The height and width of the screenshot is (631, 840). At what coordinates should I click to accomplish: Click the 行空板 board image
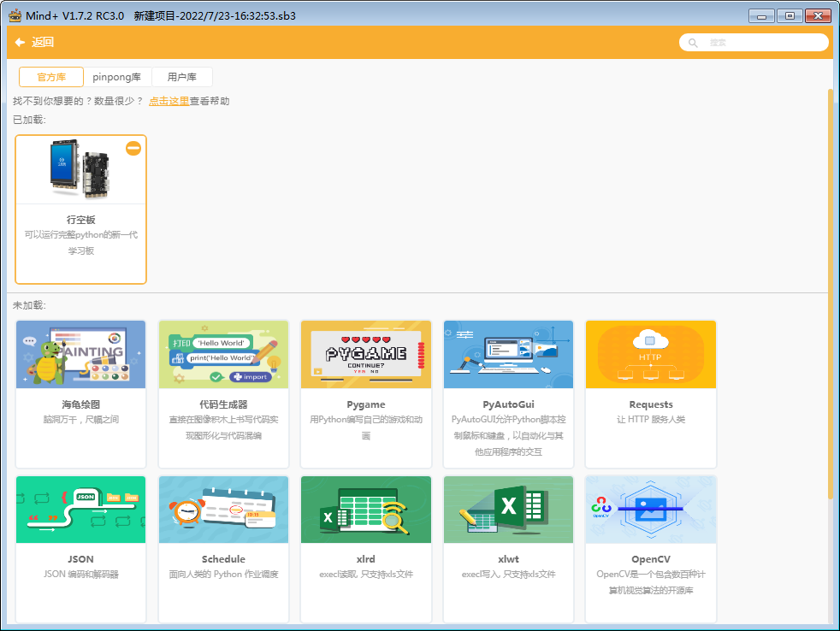(80, 169)
